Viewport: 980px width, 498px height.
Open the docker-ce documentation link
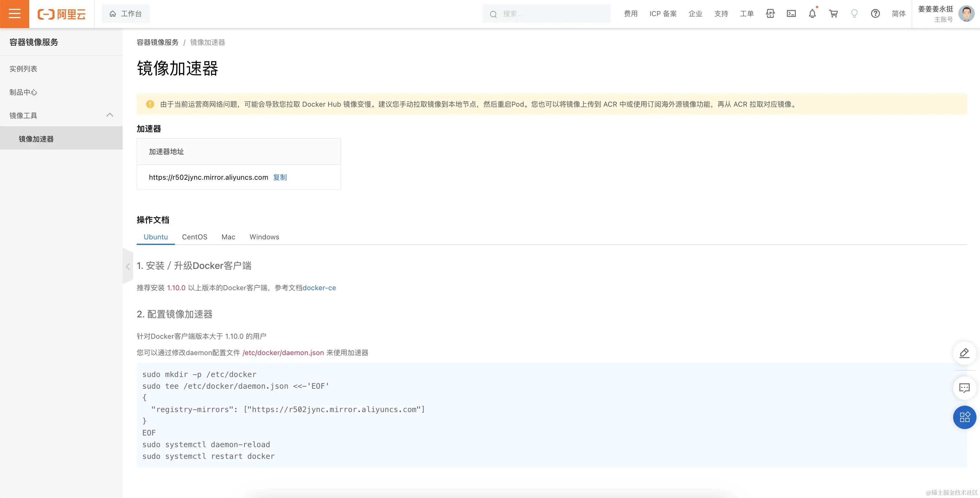(x=319, y=288)
